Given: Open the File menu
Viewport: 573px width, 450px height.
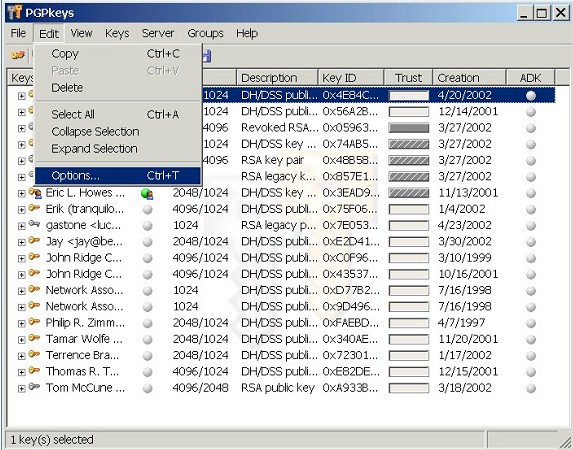Looking at the screenshot, I should pyautogui.click(x=18, y=33).
